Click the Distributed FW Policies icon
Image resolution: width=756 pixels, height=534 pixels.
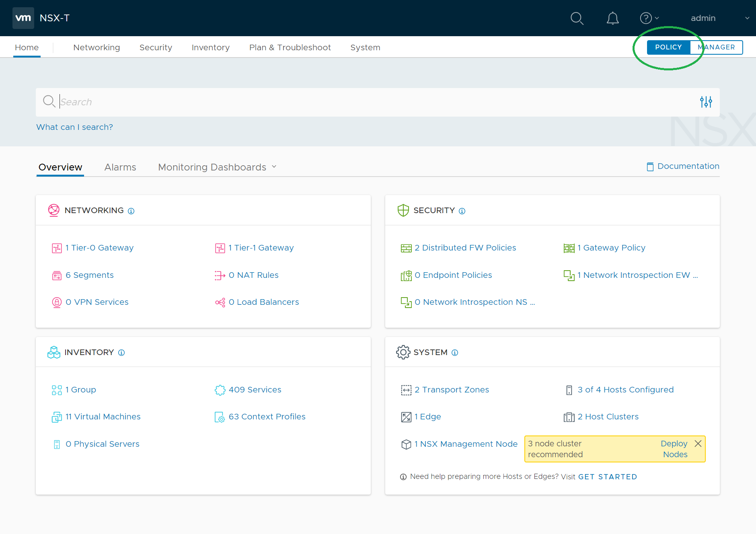tap(406, 248)
